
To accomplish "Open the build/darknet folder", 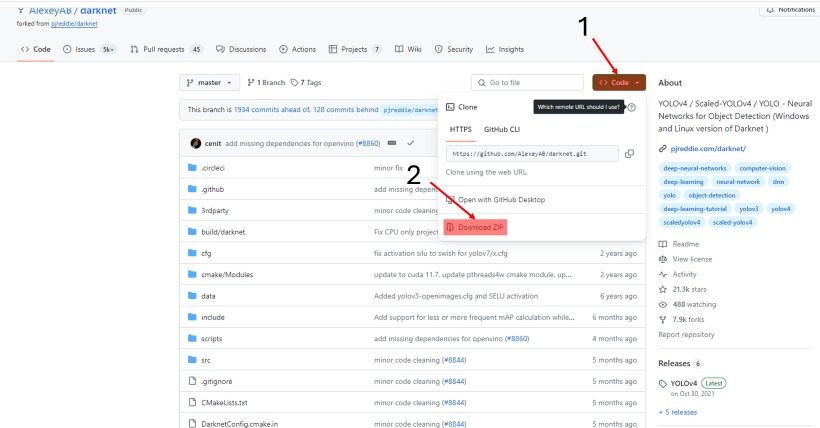I will 223,232.
